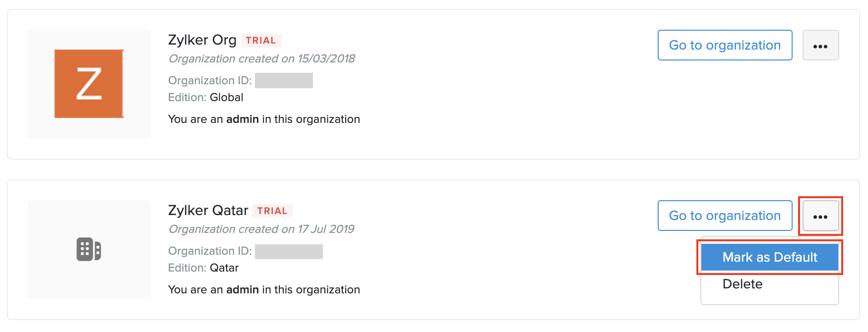The image size is (868, 332).
Task: Click the creation date 15/03/2018 text
Action: click(x=326, y=59)
